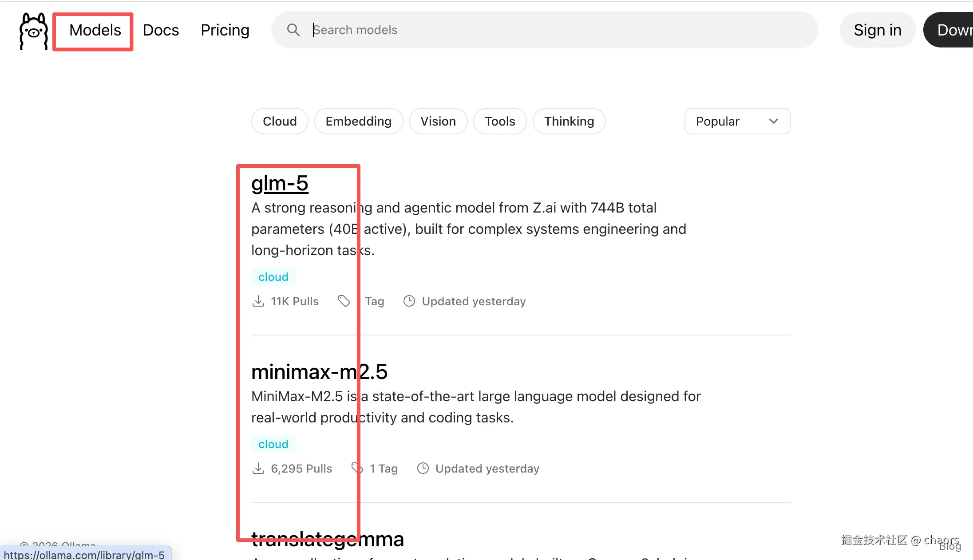Click the search magnifier icon
Screen dimensions: 973x560
pyautogui.click(x=293, y=30)
